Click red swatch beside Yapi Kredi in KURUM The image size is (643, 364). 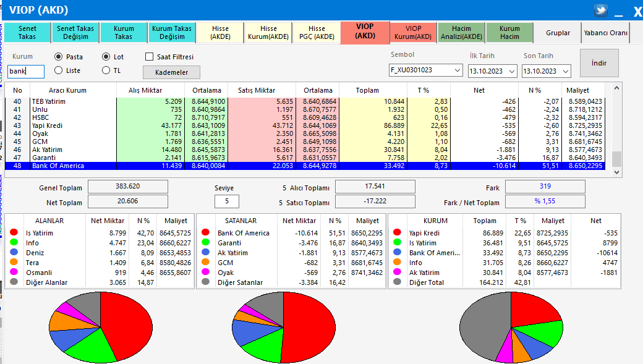[397, 232]
